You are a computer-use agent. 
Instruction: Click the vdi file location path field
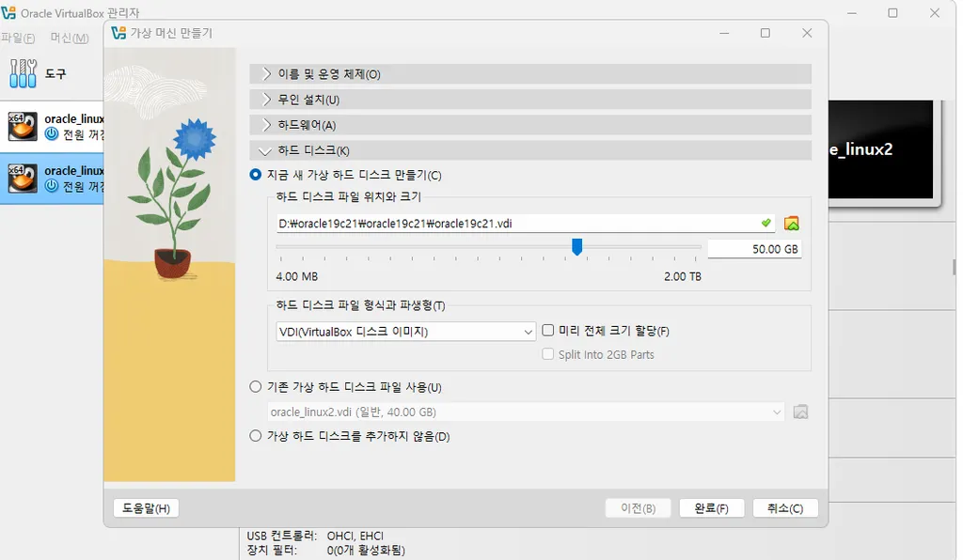pyautogui.click(x=525, y=224)
